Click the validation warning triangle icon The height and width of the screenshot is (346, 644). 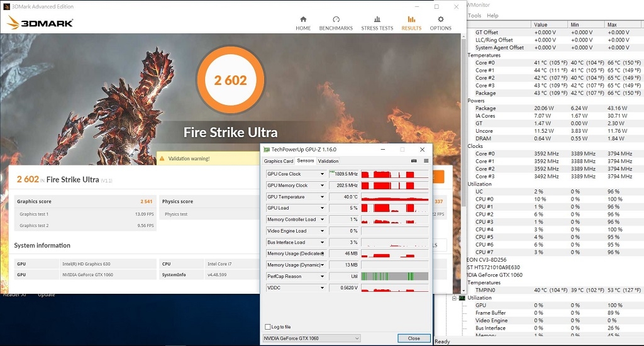click(162, 159)
